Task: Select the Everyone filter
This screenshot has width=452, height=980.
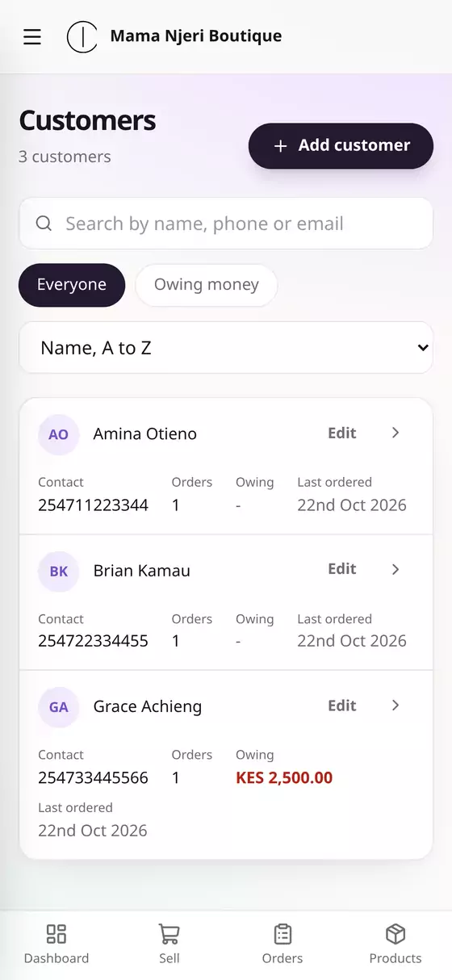Action: click(72, 285)
